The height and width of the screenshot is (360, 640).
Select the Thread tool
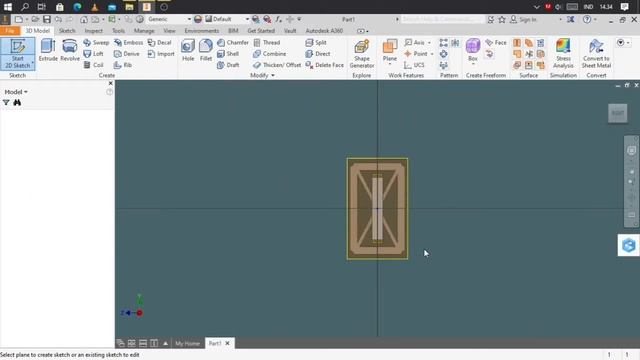(x=267, y=42)
